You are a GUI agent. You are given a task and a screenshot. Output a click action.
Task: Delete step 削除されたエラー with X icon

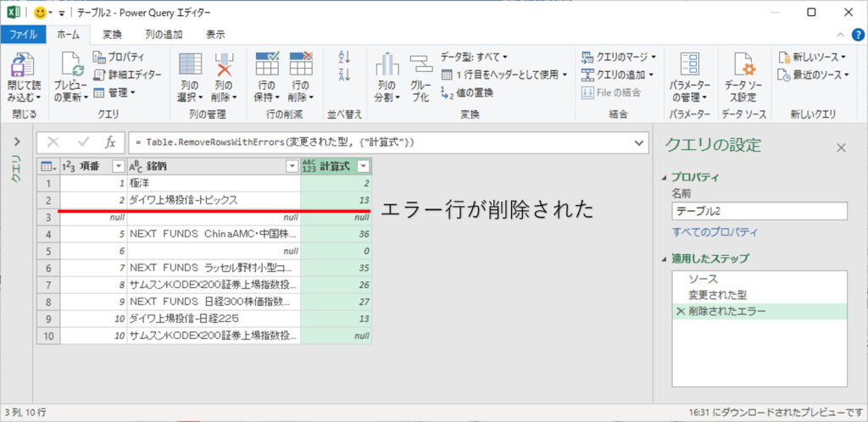(681, 311)
